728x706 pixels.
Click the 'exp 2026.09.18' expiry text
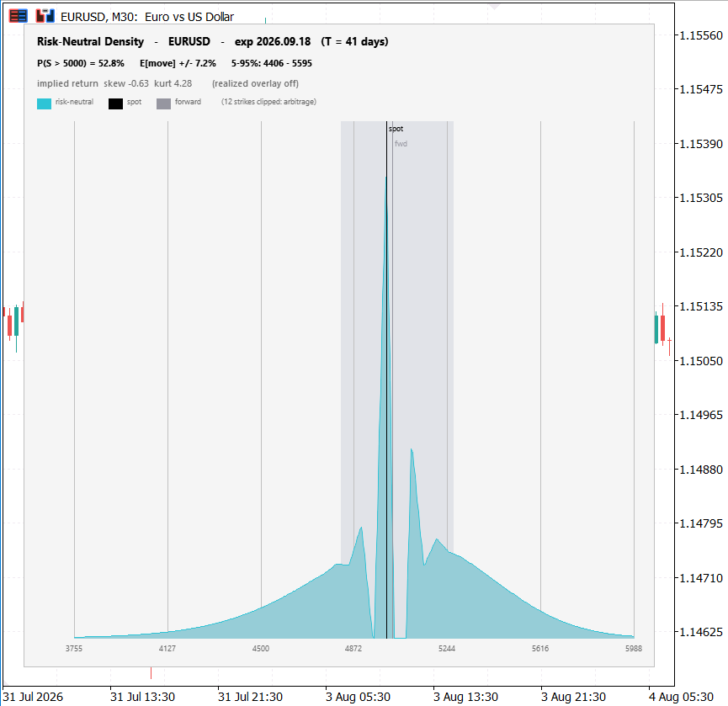point(273,42)
